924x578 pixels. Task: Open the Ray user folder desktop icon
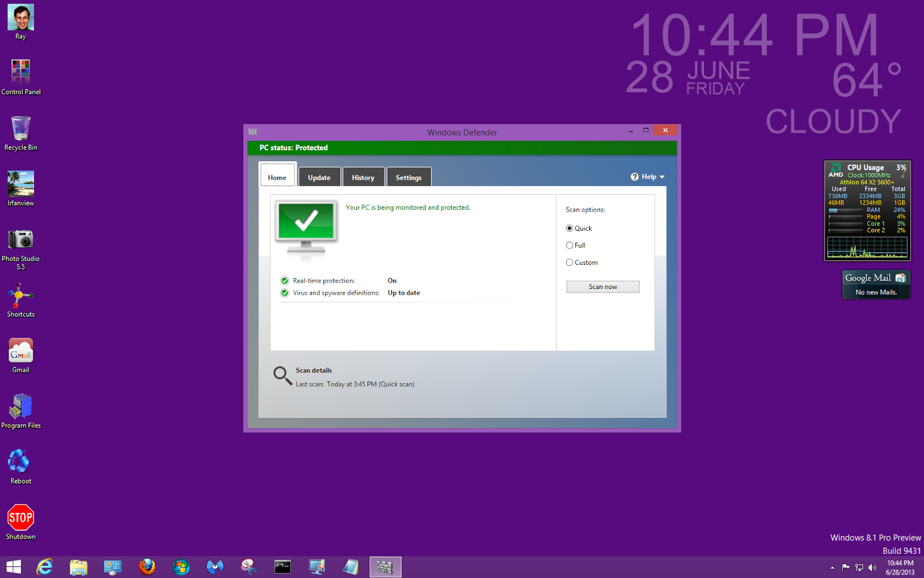tap(21, 22)
